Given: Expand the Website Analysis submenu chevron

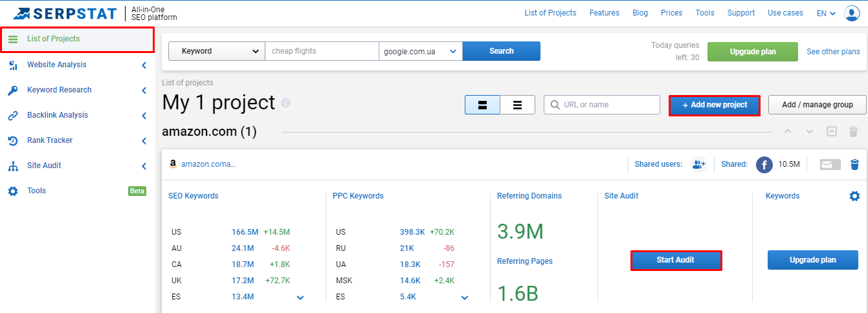Looking at the screenshot, I should click(x=144, y=65).
